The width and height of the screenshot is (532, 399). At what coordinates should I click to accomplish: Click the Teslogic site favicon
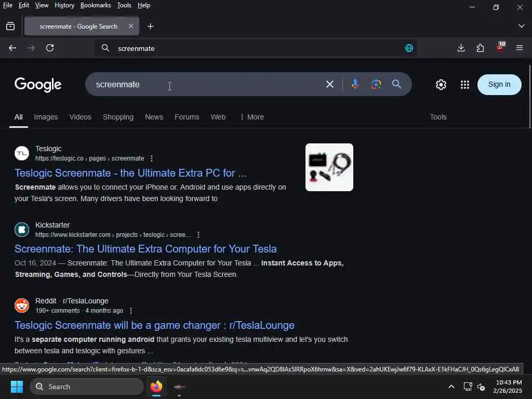coord(22,153)
